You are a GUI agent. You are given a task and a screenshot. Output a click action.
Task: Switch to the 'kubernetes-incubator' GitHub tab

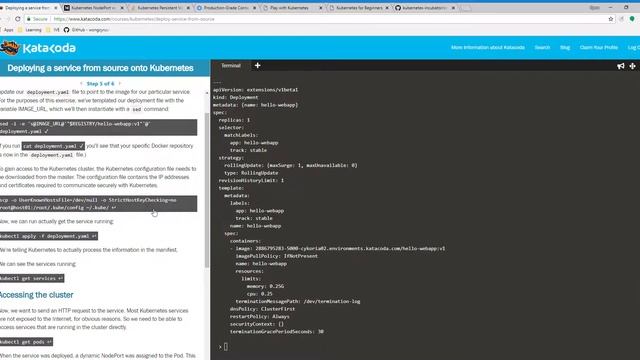(424, 8)
